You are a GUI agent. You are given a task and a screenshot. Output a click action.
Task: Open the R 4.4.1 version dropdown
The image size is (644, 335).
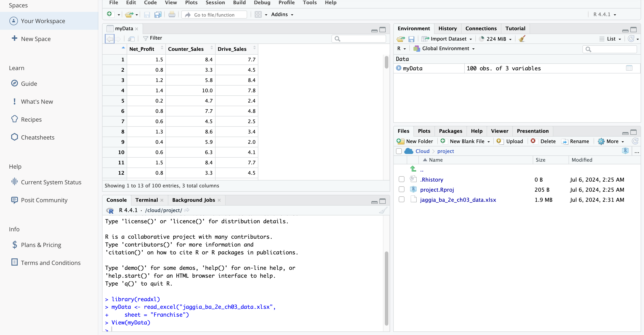(x=605, y=15)
